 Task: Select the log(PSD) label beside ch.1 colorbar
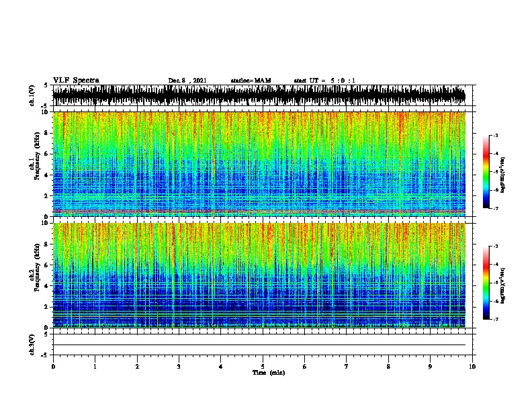point(502,175)
